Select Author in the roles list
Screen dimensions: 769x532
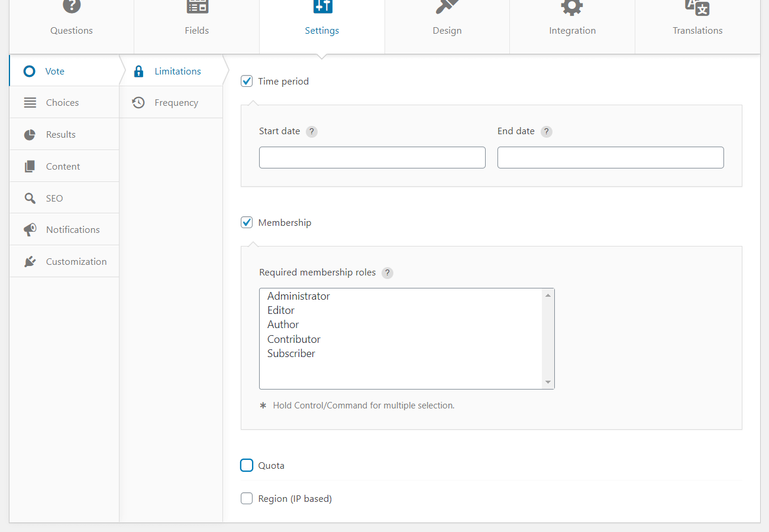tap(401, 325)
